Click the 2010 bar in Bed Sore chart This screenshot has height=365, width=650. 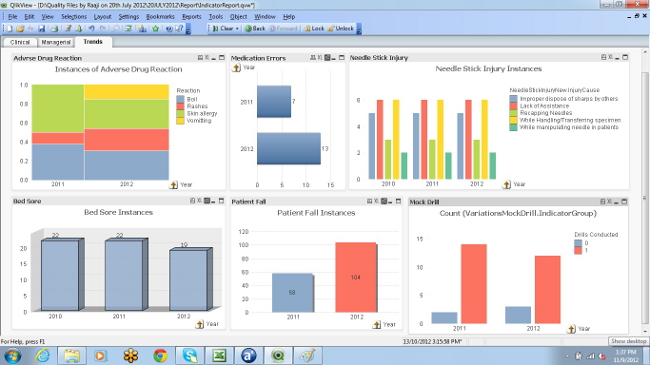(x=61, y=275)
